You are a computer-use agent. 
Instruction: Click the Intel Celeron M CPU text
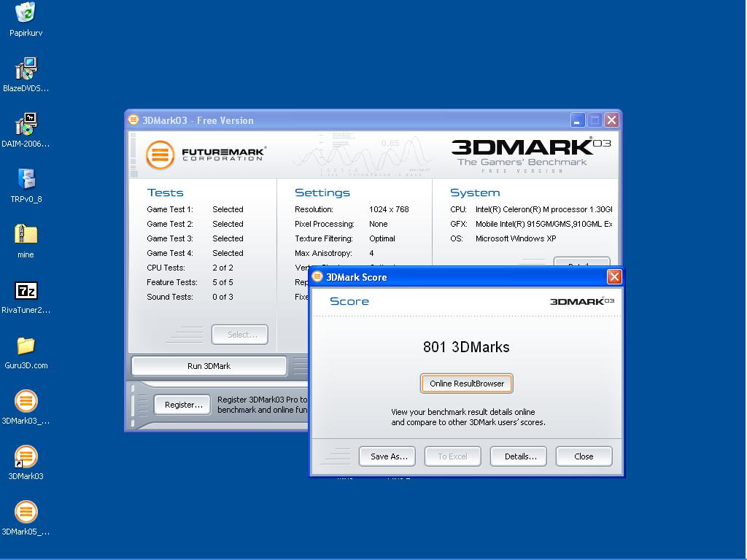coord(543,209)
